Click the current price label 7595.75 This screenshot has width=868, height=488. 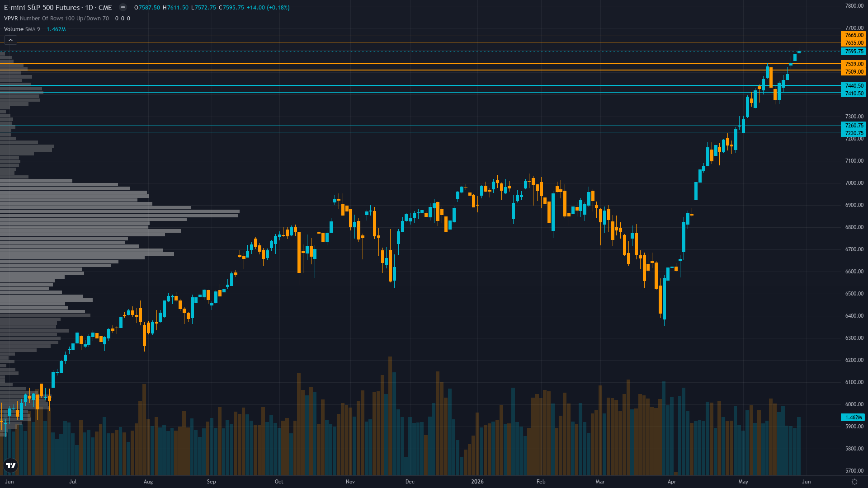853,52
